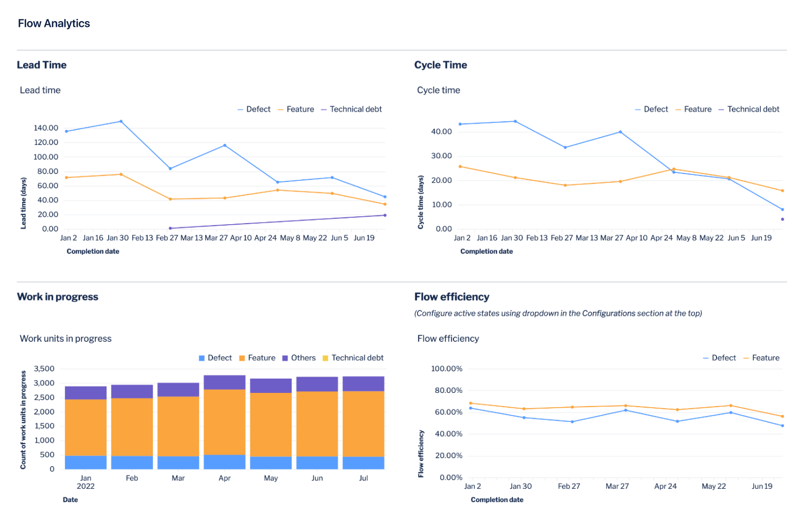Screen dimensions: 812x530
Task: Toggle Defect in Work units legend
Action: 215,358
